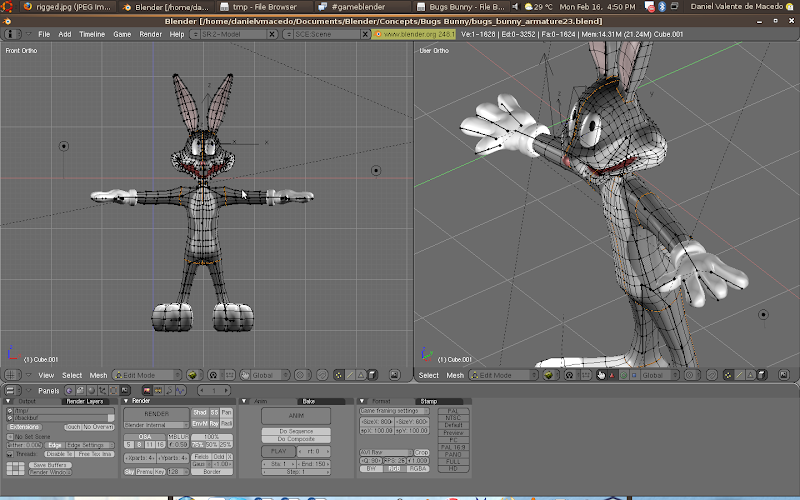Select vertex select mode in left viewport
The height and width of the screenshot is (500, 800).
[x=338, y=376]
